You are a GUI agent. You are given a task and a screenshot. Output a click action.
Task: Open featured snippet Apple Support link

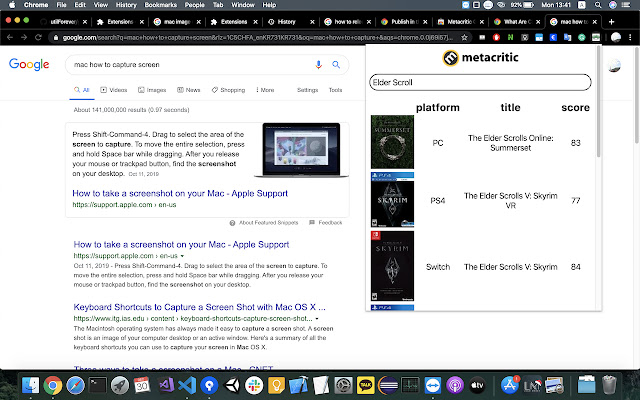(x=180, y=193)
